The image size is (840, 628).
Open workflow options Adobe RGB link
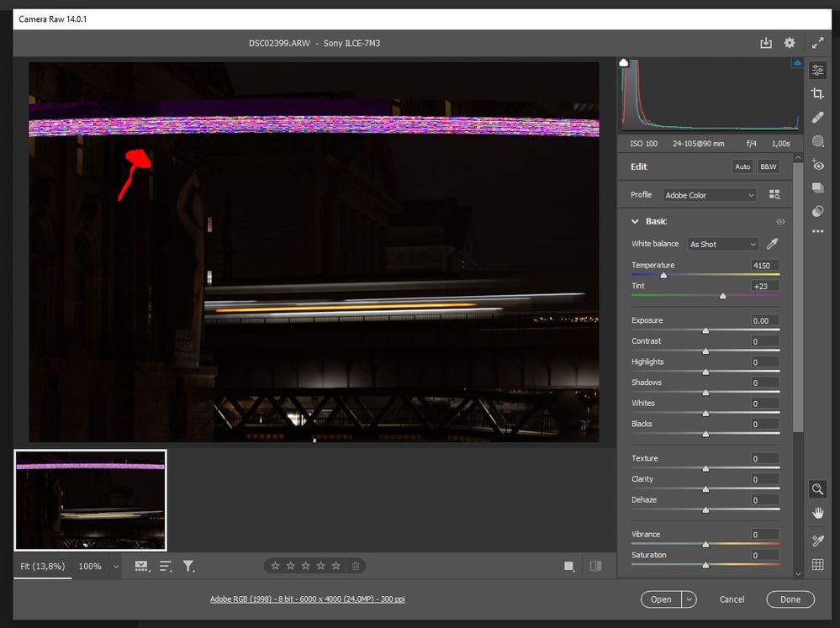tap(308, 599)
